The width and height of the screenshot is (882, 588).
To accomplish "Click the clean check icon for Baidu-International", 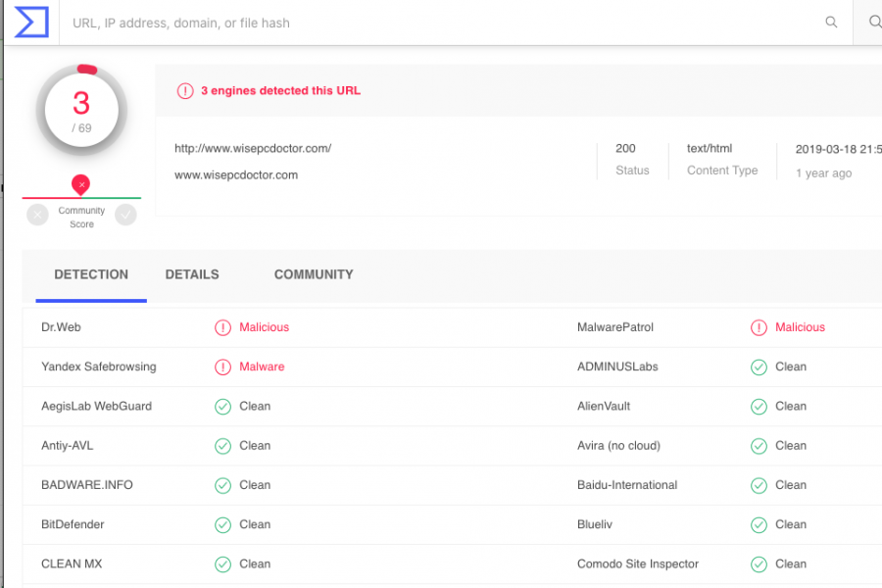I will click(759, 485).
